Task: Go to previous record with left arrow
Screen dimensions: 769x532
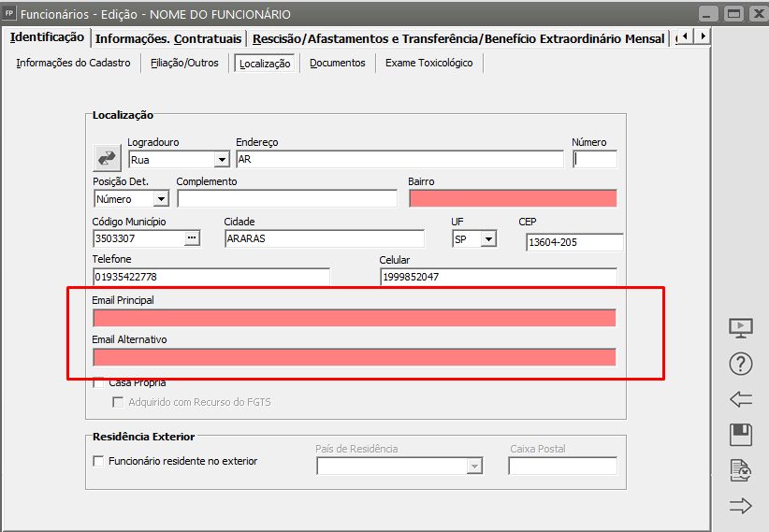Action: click(x=740, y=399)
